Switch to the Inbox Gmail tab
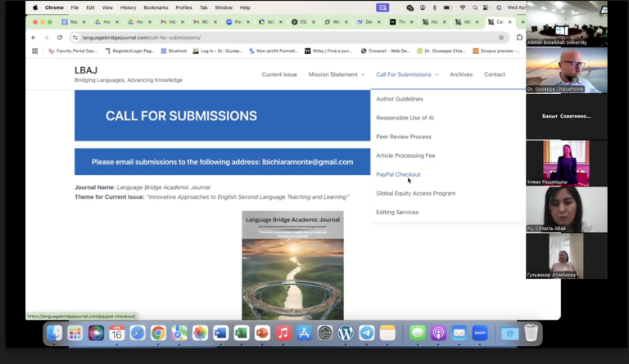Viewport: 629px width, 364px height. click(x=173, y=22)
